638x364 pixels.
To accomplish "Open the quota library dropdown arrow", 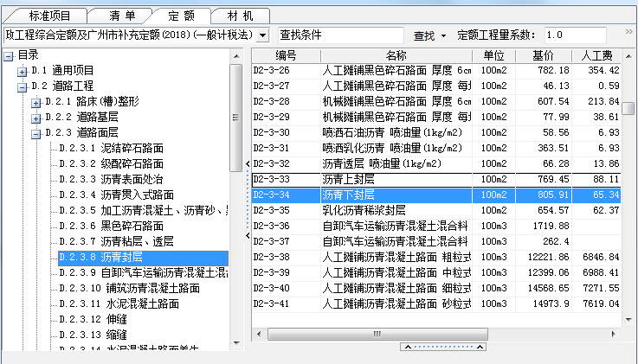I will (263, 35).
